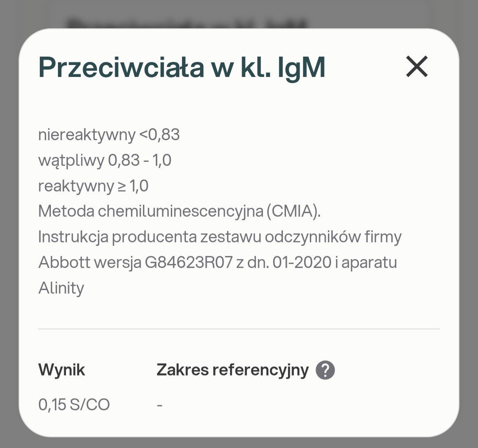Click the divider line above Wynik
Image resolution: width=478 pixels, height=448 pixels.
(239, 329)
